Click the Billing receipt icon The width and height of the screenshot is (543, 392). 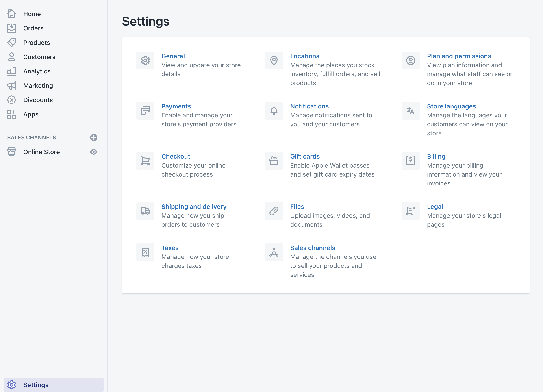[x=410, y=161]
